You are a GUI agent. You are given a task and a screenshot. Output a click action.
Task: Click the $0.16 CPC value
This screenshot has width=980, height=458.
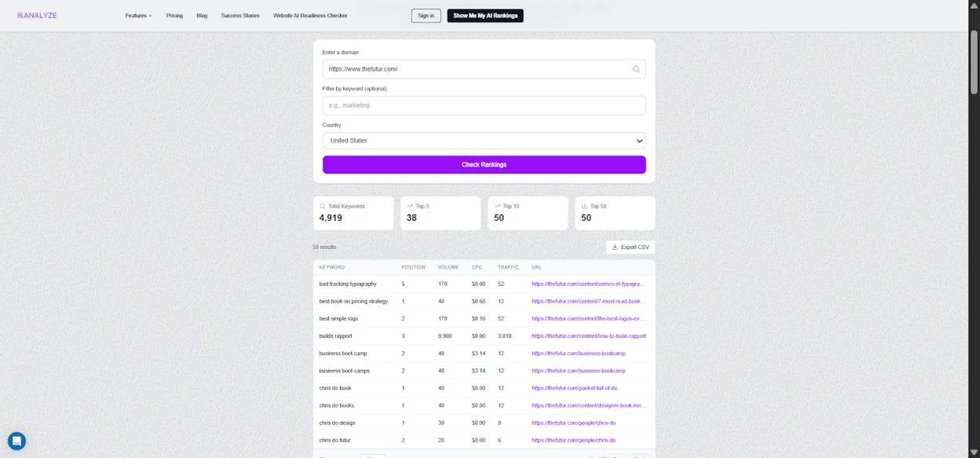[x=478, y=318]
